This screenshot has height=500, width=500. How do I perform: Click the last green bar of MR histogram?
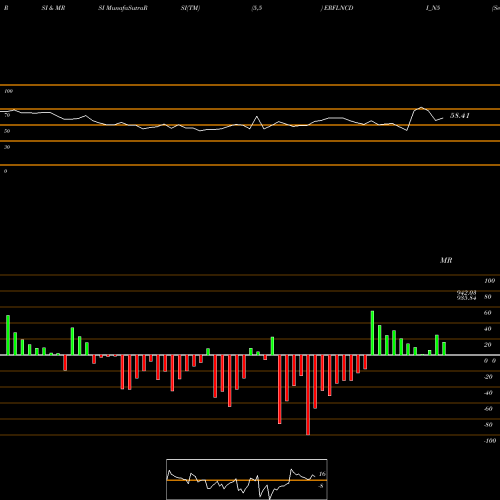[444, 349]
